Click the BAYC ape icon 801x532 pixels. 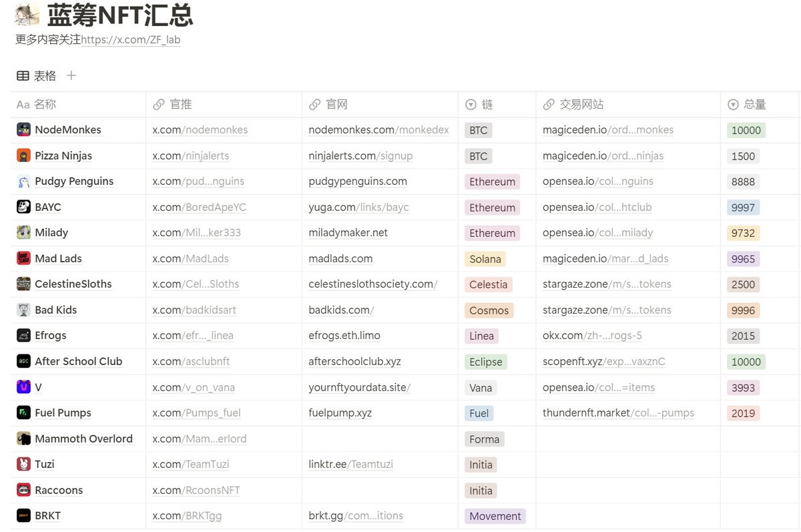(x=23, y=207)
